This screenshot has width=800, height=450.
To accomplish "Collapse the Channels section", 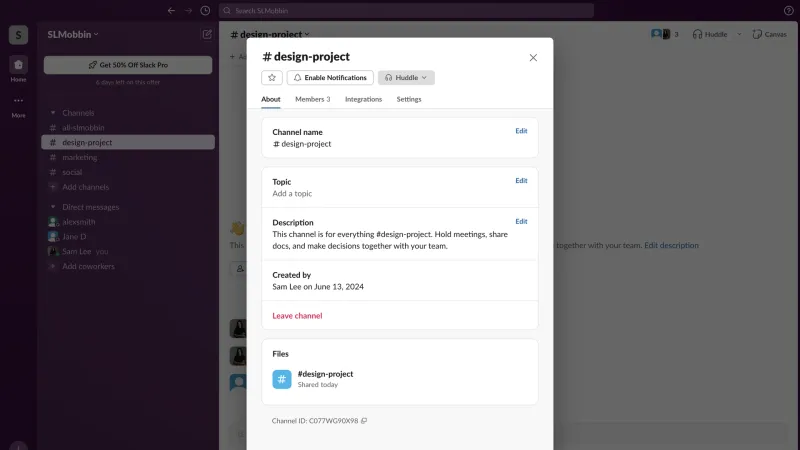I will pos(53,113).
